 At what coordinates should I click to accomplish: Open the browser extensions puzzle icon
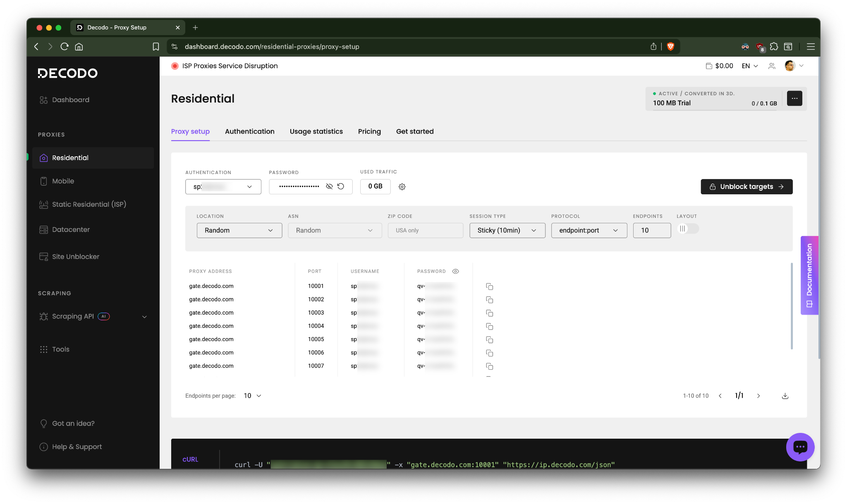(774, 47)
